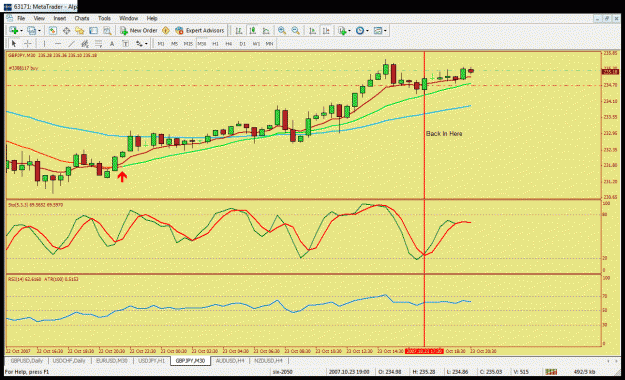Click the New Chart icon
Viewport: 625px width, 380px height.
pyautogui.click(x=14, y=31)
